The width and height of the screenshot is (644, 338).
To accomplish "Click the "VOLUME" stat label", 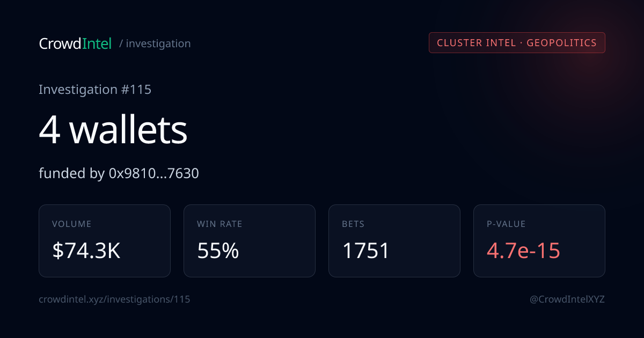I will click(72, 224).
